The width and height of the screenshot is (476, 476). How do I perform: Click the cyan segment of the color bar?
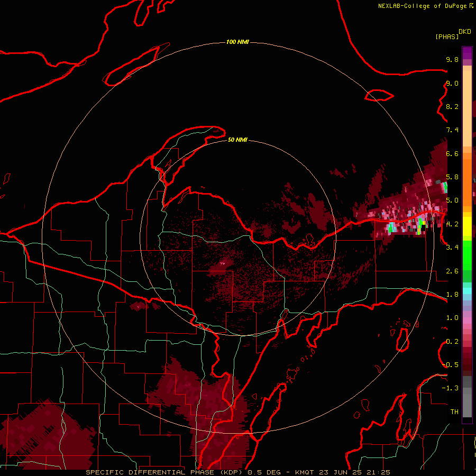[x=467, y=291]
